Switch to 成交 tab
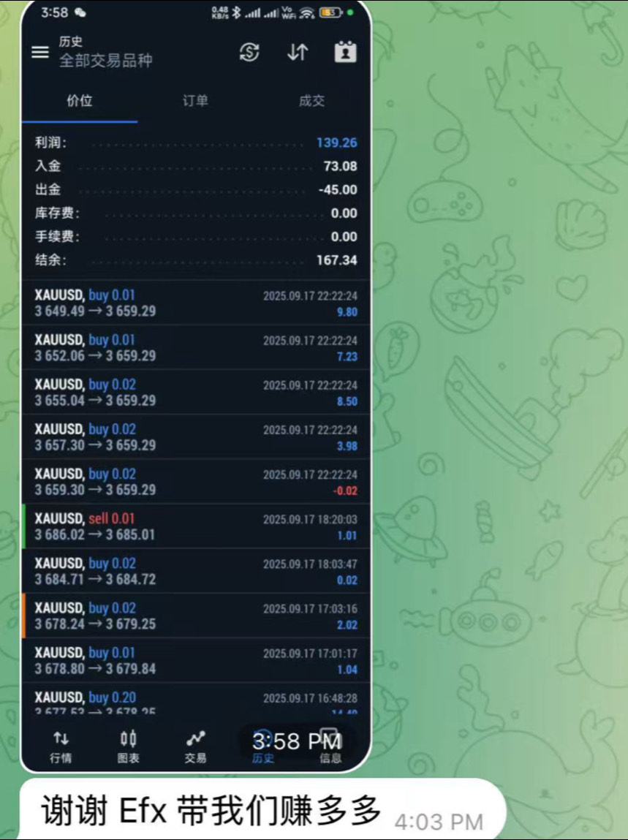This screenshot has width=628, height=840. click(x=312, y=101)
